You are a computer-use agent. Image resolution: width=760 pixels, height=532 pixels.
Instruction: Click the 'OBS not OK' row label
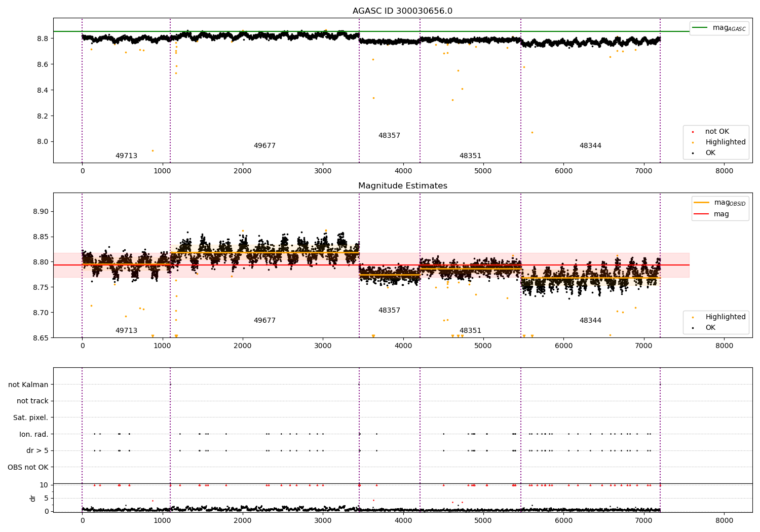tap(28, 467)
